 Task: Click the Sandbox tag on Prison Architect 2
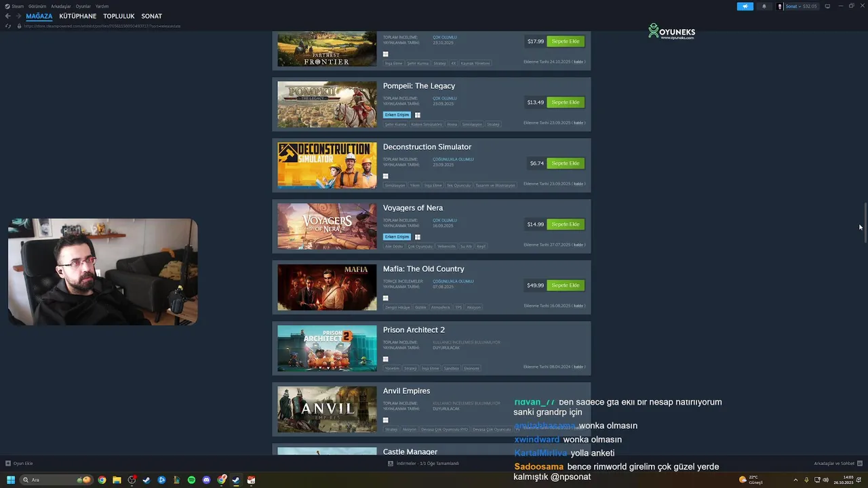(x=451, y=368)
